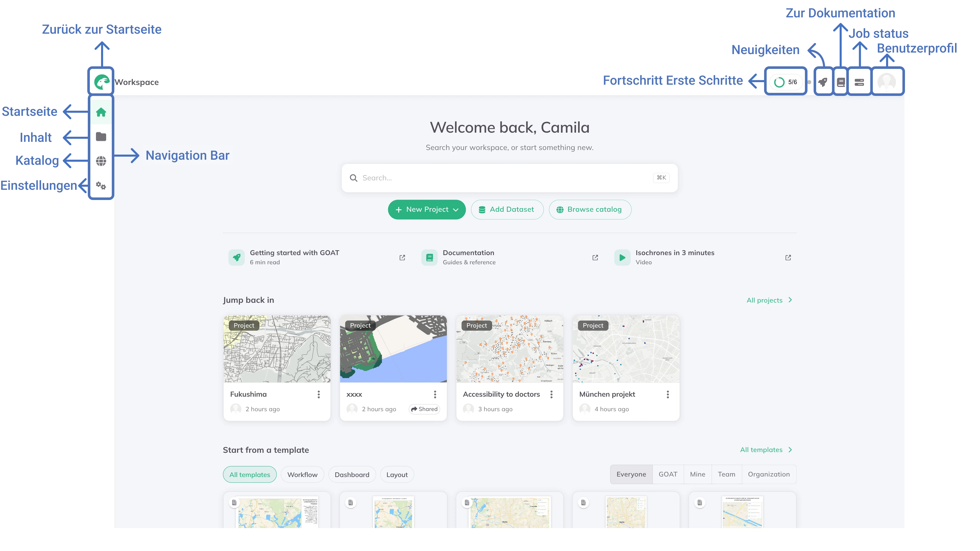
Task: Select the Workflow filter chip
Action: coord(302,474)
